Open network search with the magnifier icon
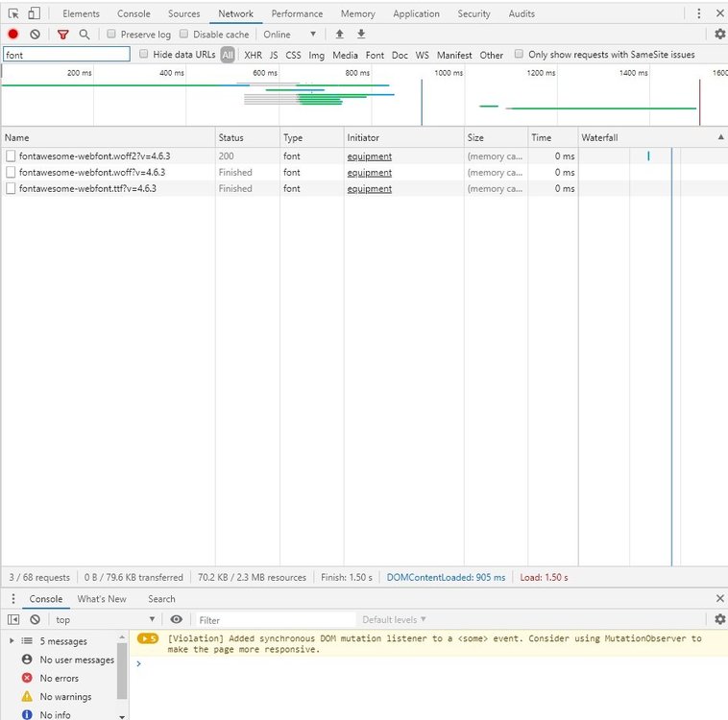Screen dimensions: 728x720 click(x=85, y=35)
